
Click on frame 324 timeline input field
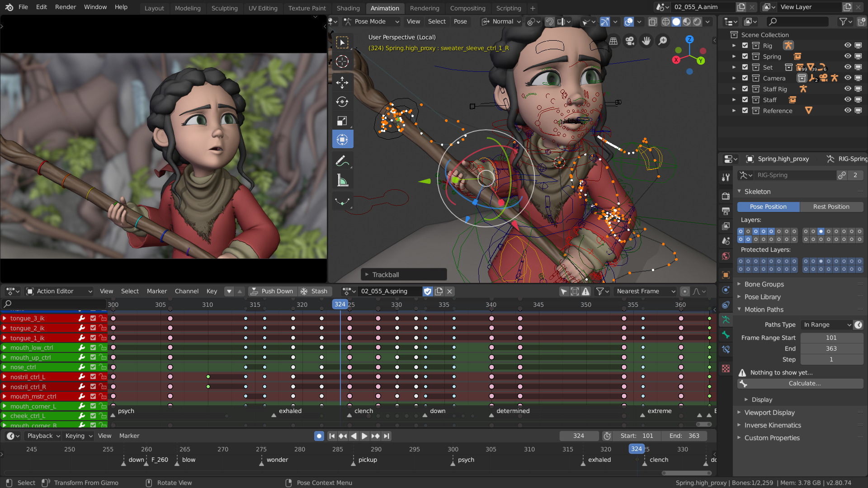click(578, 436)
